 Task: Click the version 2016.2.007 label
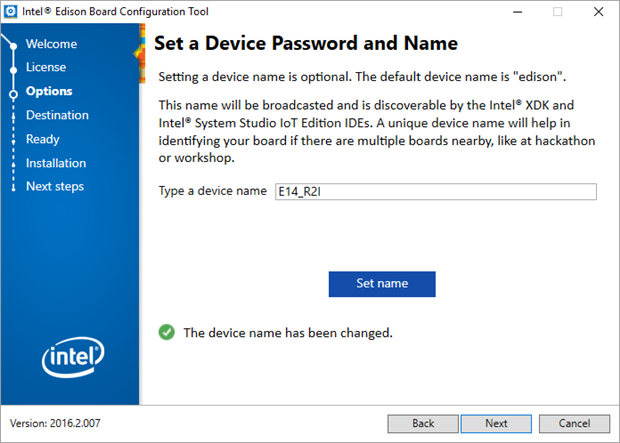[x=55, y=423]
